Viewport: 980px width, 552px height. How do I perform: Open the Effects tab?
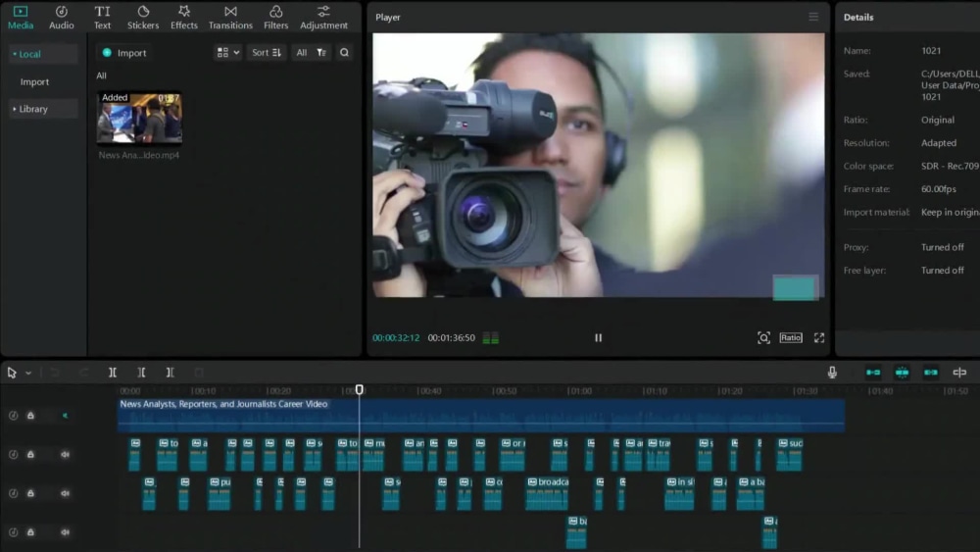(x=184, y=18)
